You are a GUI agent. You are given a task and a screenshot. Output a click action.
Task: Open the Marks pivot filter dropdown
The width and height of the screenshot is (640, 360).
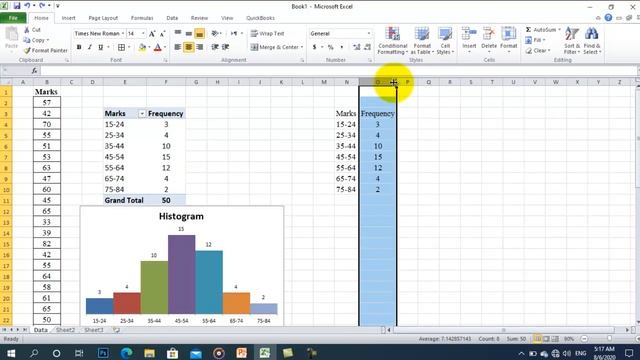pos(142,113)
